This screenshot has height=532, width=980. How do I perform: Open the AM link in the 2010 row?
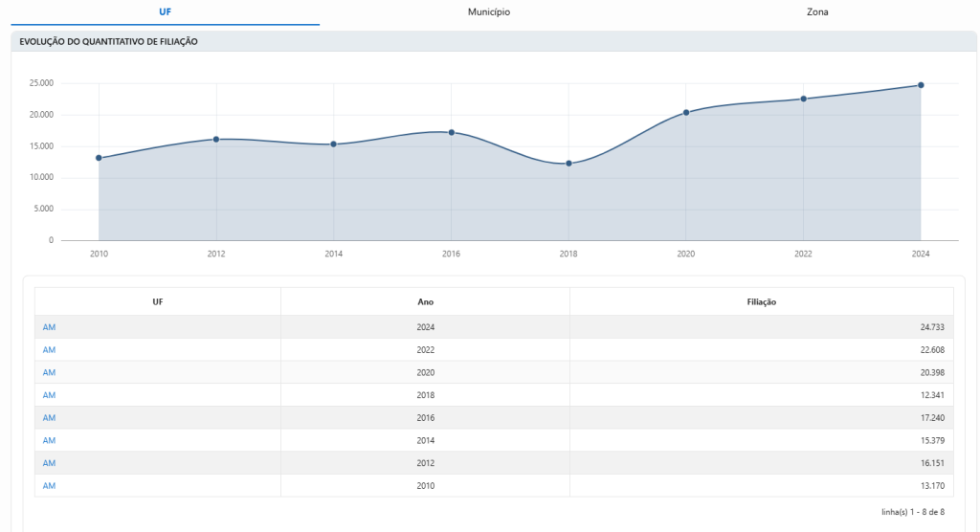click(50, 486)
